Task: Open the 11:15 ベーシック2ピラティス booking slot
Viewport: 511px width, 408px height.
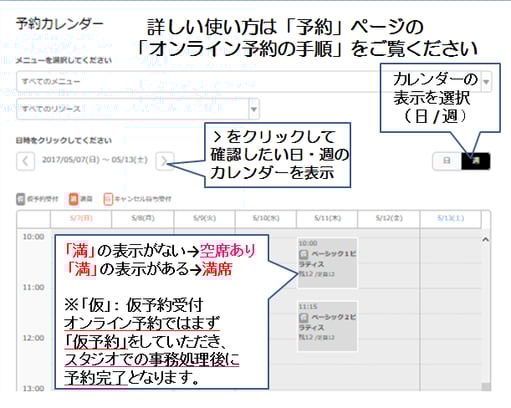Action: click(x=327, y=326)
